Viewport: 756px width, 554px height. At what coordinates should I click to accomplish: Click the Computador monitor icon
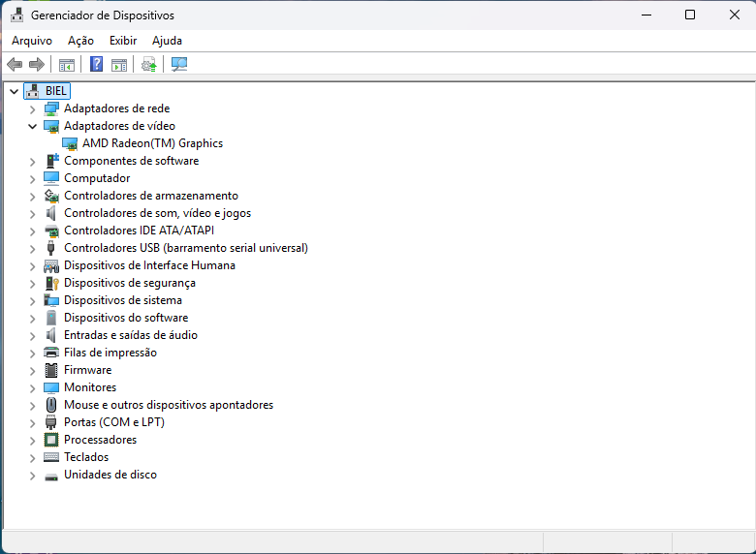coord(51,178)
